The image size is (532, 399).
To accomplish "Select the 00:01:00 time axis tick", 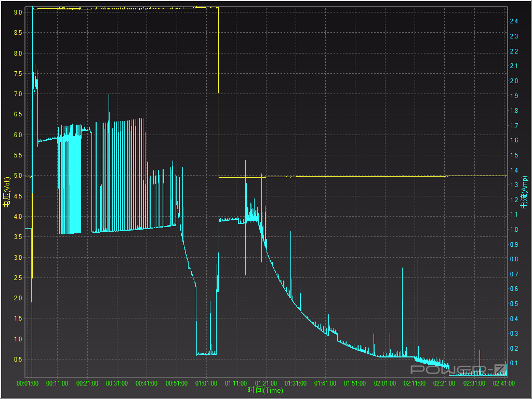I will coord(28,383).
